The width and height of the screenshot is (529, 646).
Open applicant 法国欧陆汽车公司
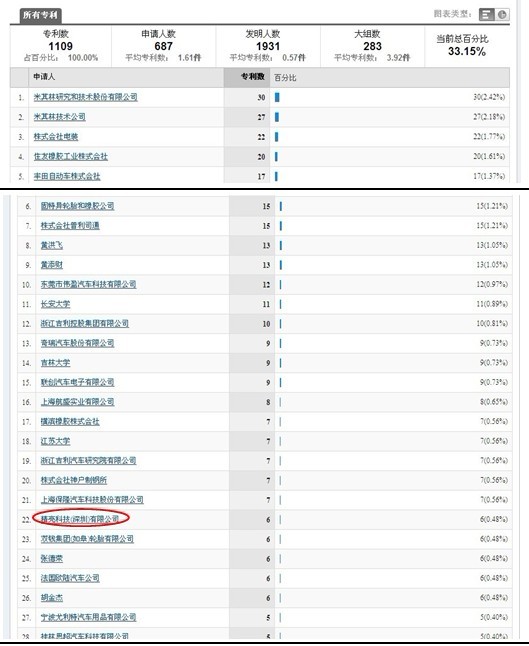pyautogui.click(x=70, y=578)
